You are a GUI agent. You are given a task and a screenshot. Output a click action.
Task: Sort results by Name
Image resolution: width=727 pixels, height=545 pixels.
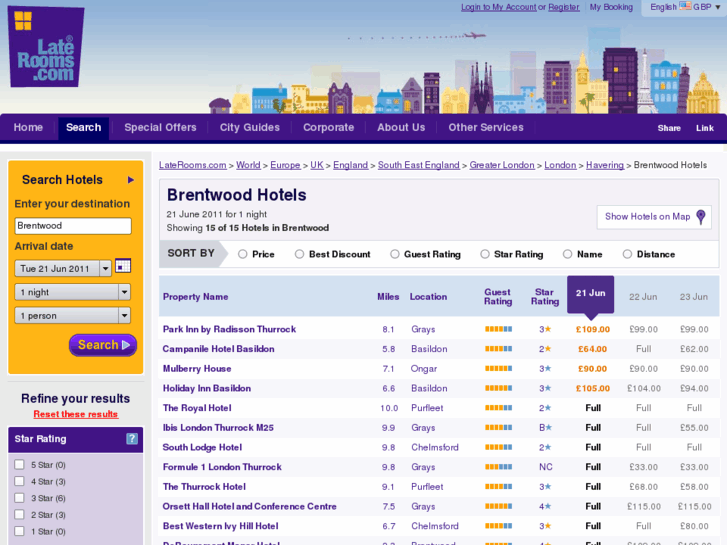click(x=568, y=254)
